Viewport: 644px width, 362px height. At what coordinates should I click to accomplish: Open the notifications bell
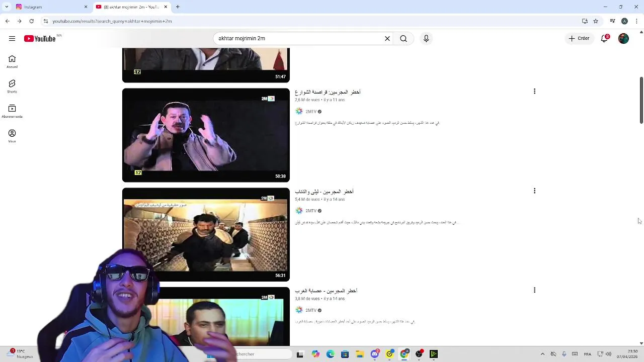[x=605, y=39]
